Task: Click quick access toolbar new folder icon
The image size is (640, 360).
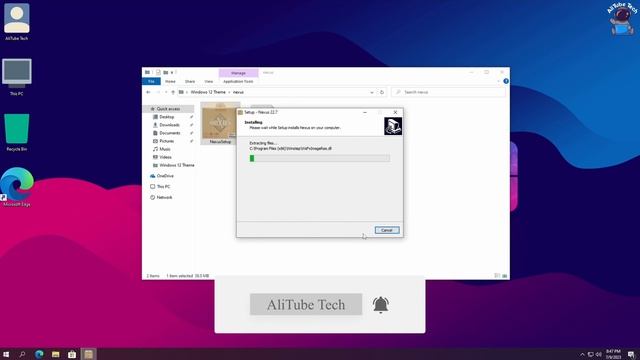Action: (x=166, y=73)
